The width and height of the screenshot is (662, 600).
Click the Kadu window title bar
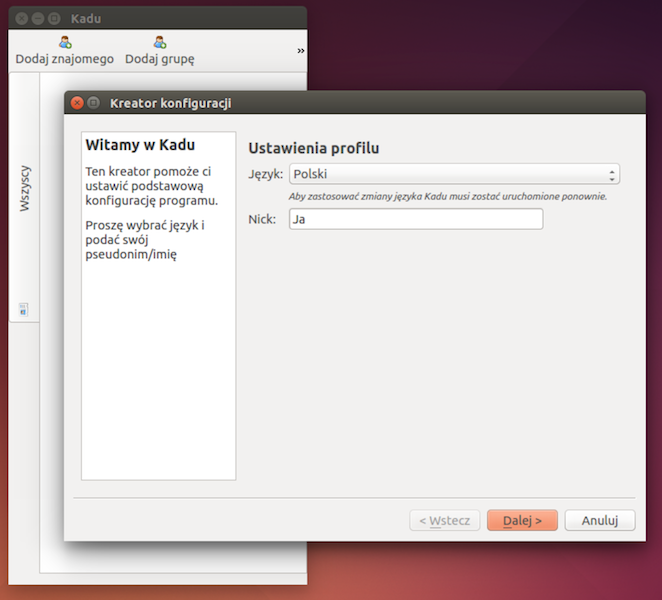pos(157,19)
